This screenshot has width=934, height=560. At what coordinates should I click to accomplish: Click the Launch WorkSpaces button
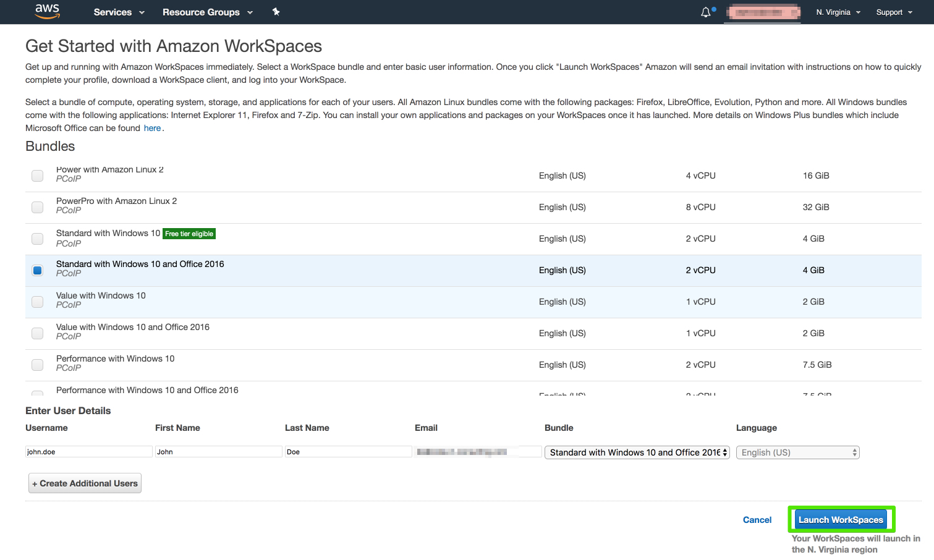(841, 519)
